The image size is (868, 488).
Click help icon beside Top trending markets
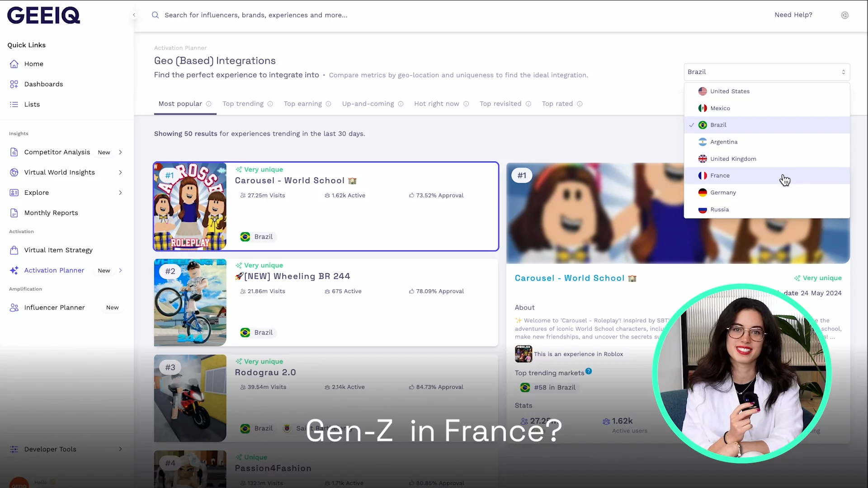point(589,371)
